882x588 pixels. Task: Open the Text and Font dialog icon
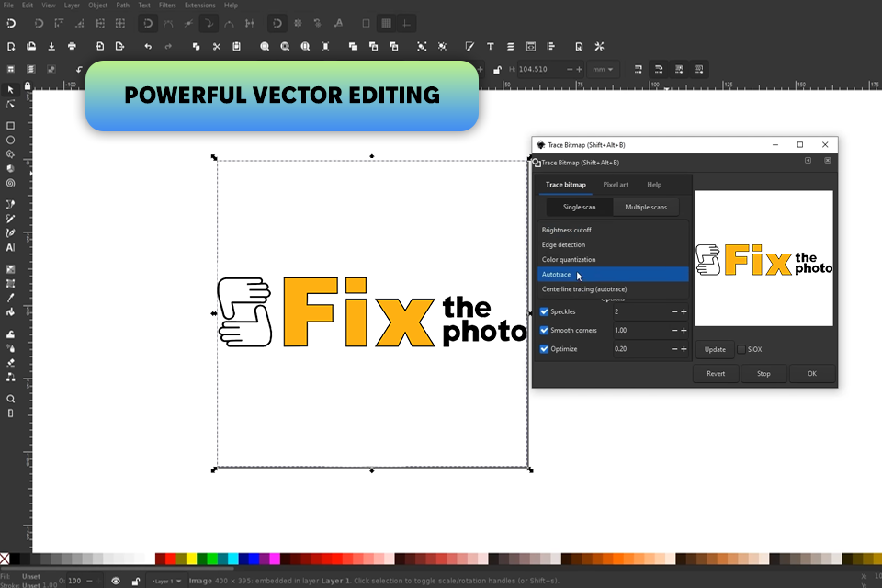[x=490, y=46]
